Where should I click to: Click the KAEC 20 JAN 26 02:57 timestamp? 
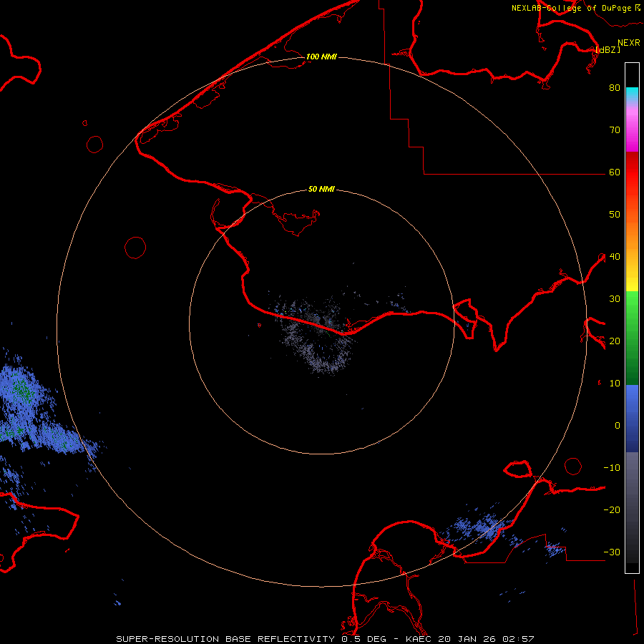(469, 639)
